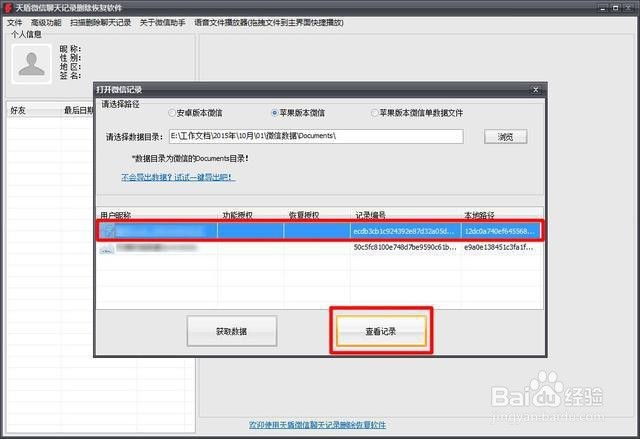Close the 打开微信记录 dialog
The width and height of the screenshot is (640, 439).
pos(536,89)
